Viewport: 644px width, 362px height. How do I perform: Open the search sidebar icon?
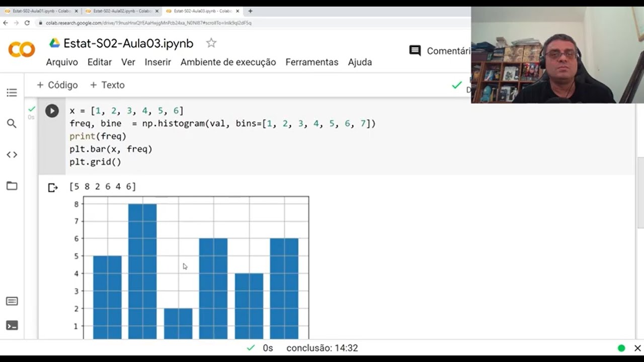click(x=12, y=124)
